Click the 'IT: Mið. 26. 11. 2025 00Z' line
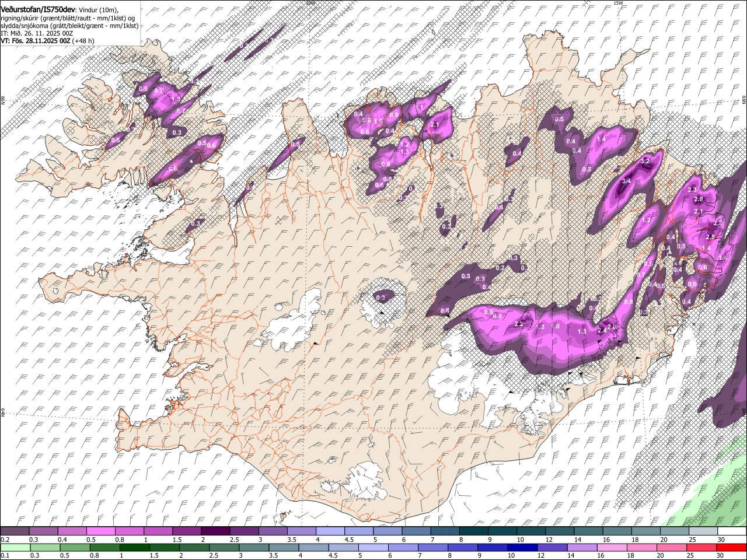747x560 pixels. pos(37,33)
